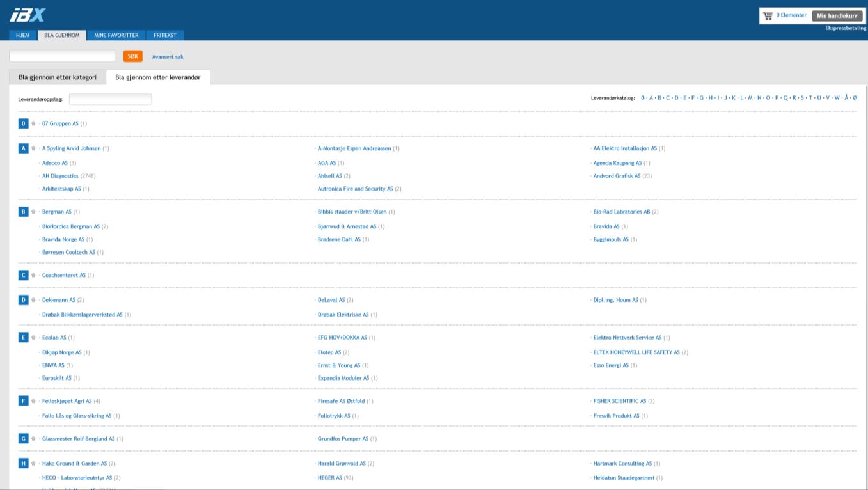This screenshot has width=868, height=490.
Task: Click the shopping cart icon
Action: tap(768, 15)
